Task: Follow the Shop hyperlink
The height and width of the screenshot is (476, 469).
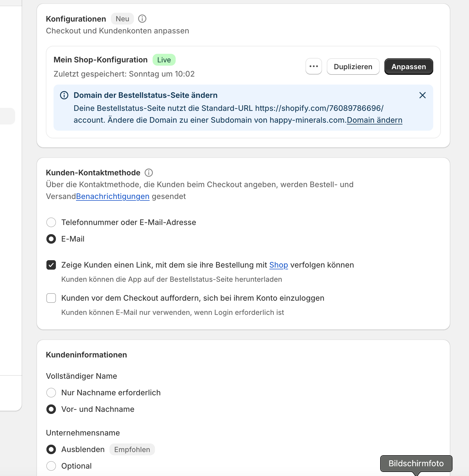Action: pos(279,265)
